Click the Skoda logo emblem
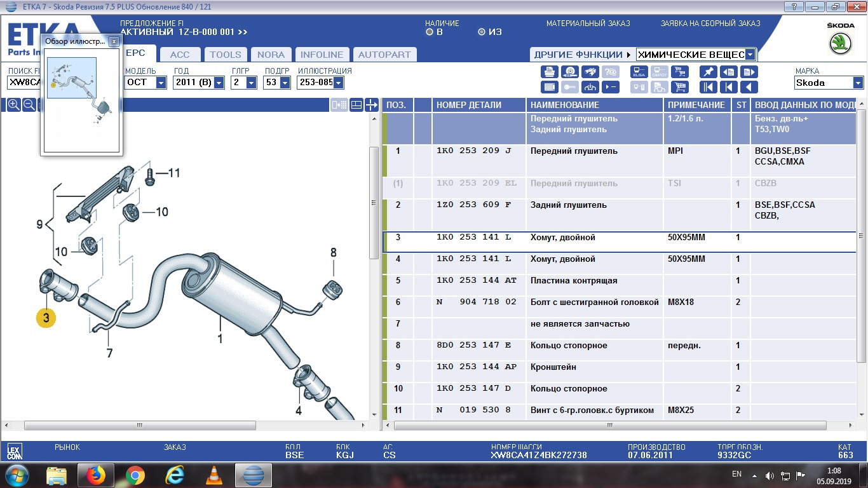 click(841, 43)
